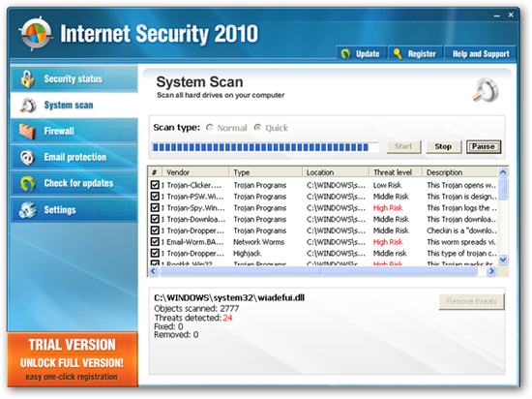Click the magnifier icon beside System scan

[x=28, y=105]
